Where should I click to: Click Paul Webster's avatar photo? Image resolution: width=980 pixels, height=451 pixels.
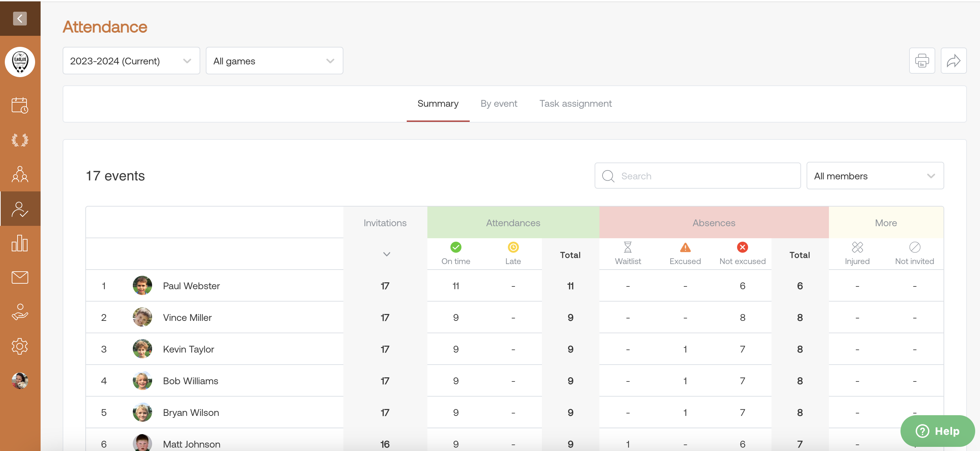tap(142, 285)
